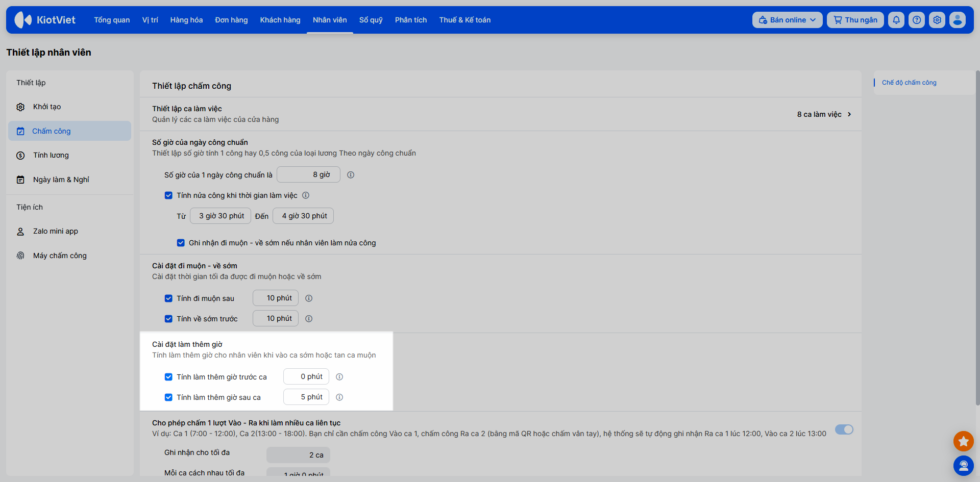Click the KiotViet logo icon
Screen dimensions: 980x482
pyautogui.click(x=23, y=20)
